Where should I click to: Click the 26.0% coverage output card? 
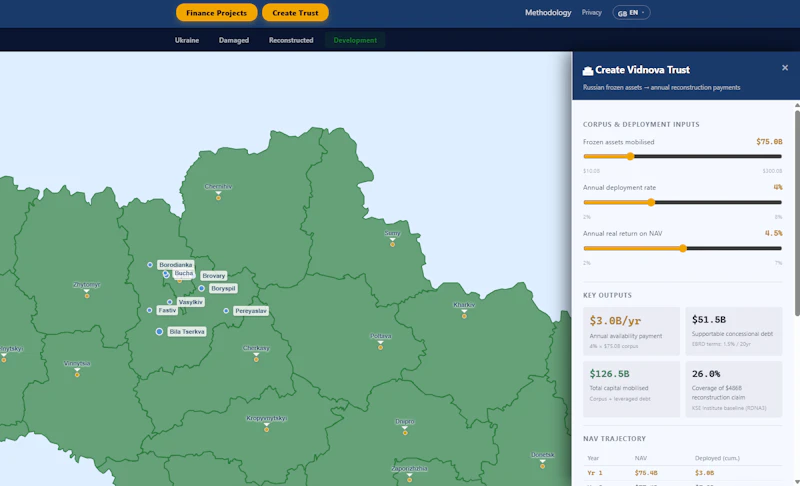[x=734, y=389]
